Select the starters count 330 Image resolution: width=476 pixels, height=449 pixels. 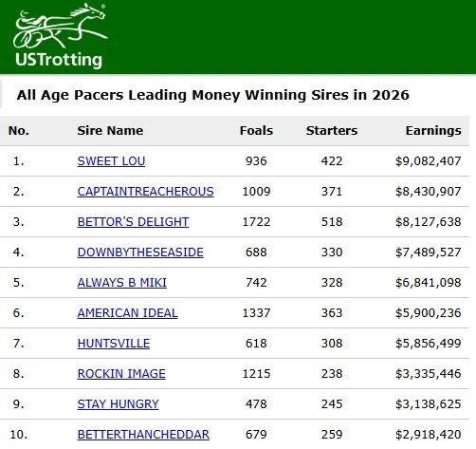[332, 253]
